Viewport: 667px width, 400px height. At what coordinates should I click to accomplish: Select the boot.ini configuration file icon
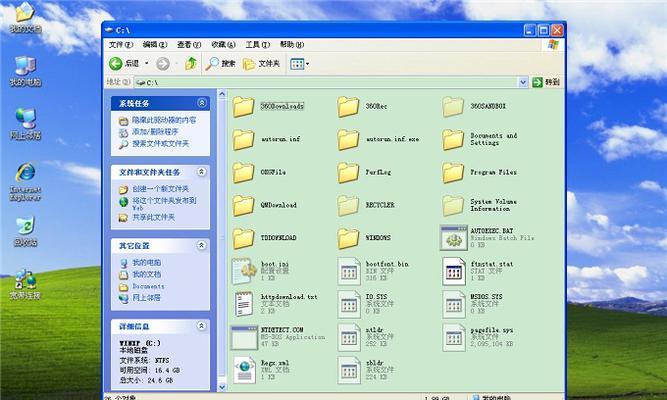pos(244,271)
